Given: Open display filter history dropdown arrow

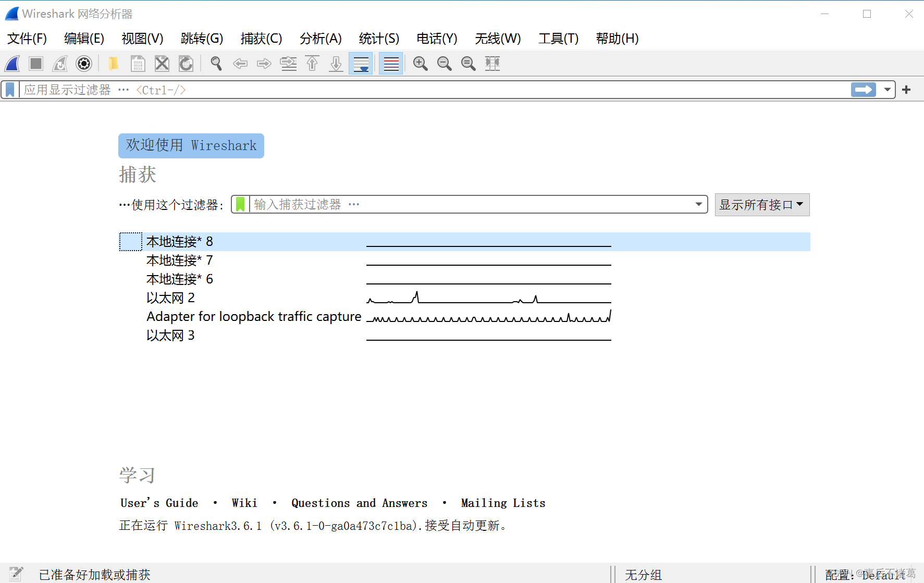Looking at the screenshot, I should [887, 90].
